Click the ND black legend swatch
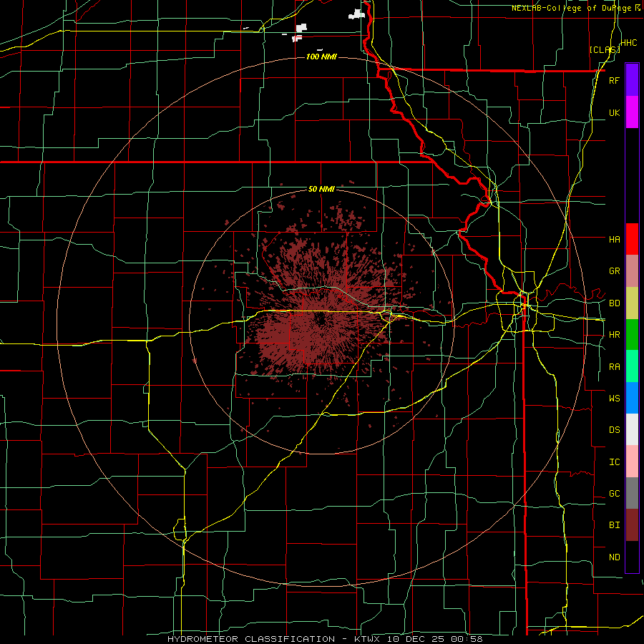 click(632, 557)
